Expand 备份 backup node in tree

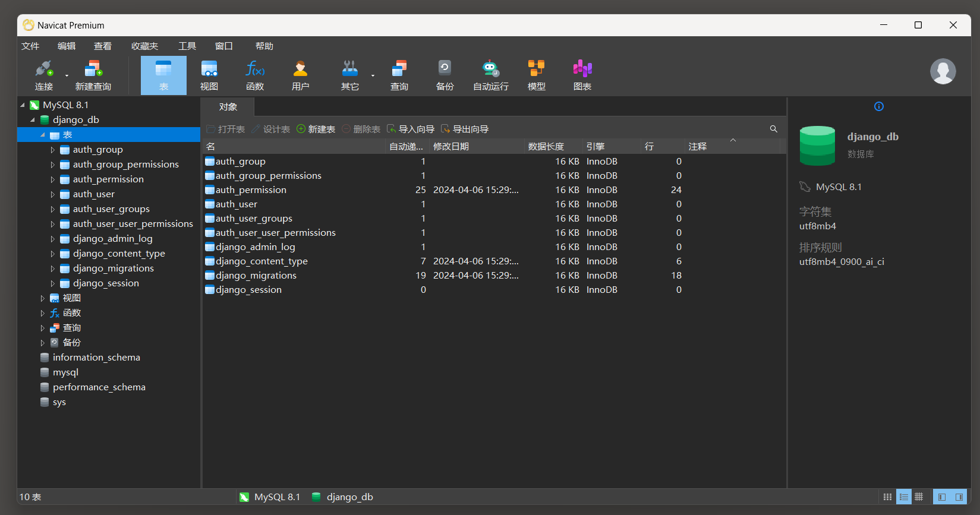[x=43, y=343]
